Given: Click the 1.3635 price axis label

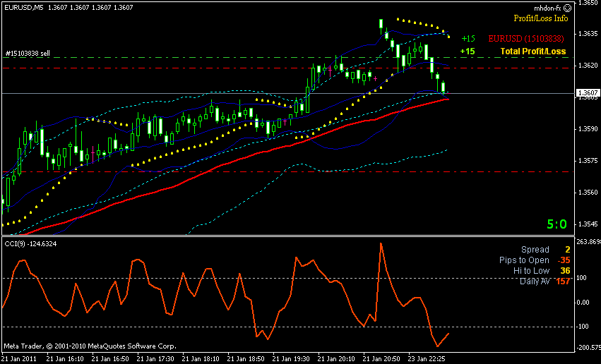Looking at the screenshot, I should (x=588, y=34).
